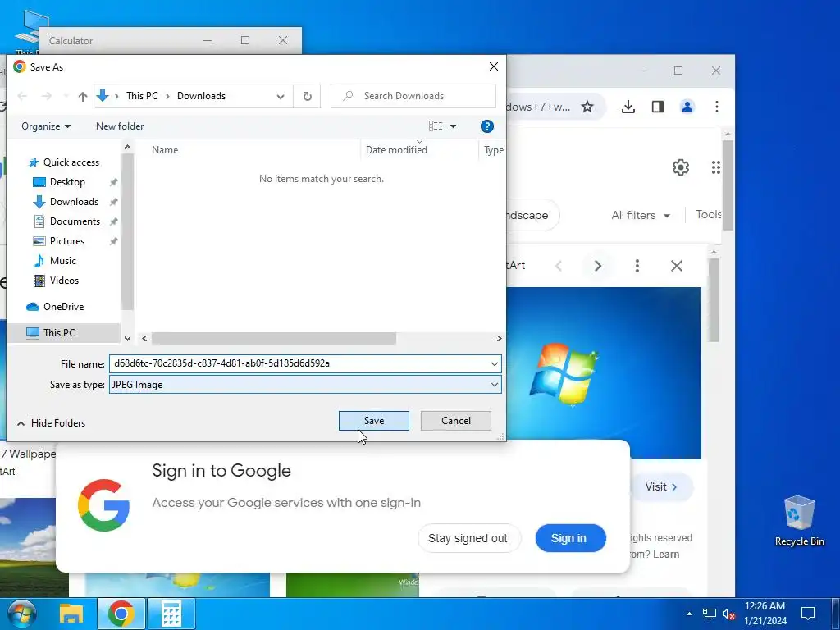Open the Recycle Bin desktop icon
840x630 pixels.
tap(799, 521)
